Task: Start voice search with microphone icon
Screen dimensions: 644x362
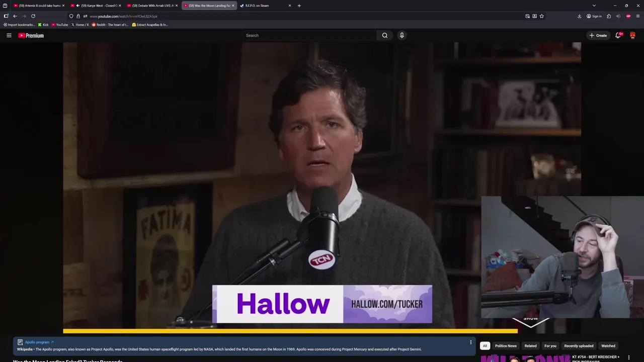Action: (401, 35)
